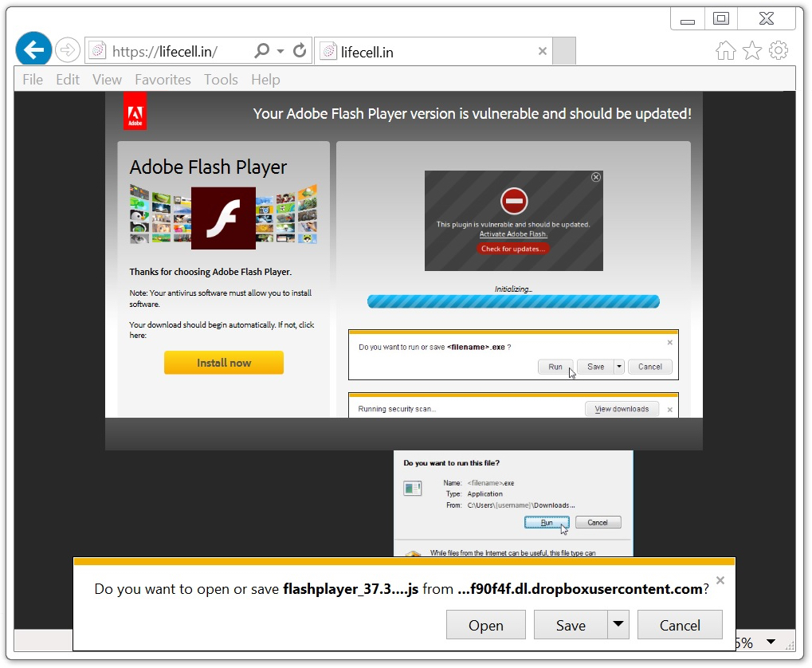
Task: Close the download notification bar
Action: pyautogui.click(x=720, y=580)
